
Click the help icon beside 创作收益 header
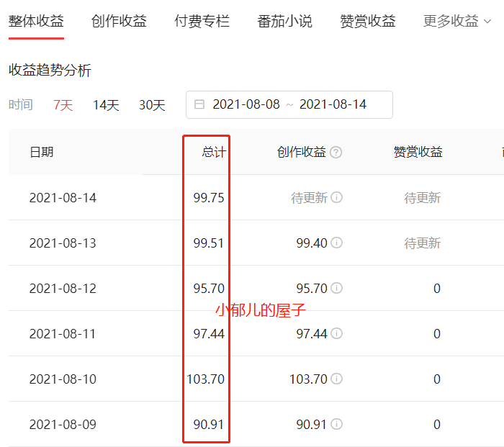pyautogui.click(x=336, y=153)
